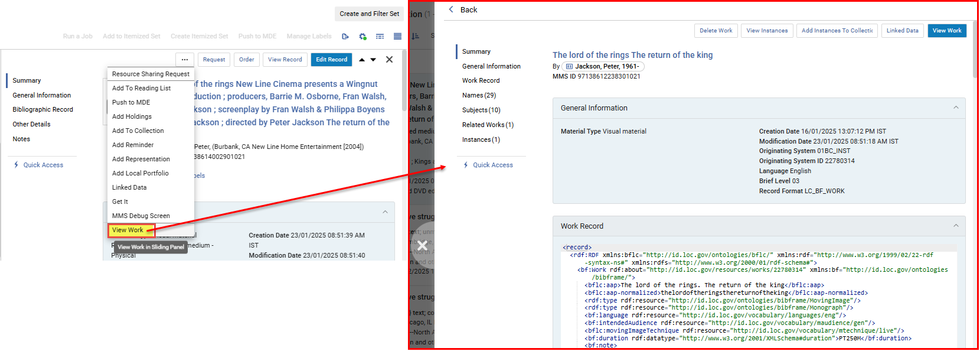Collapse the General Information section in work panel
The image size is (980, 351).
[956, 108]
